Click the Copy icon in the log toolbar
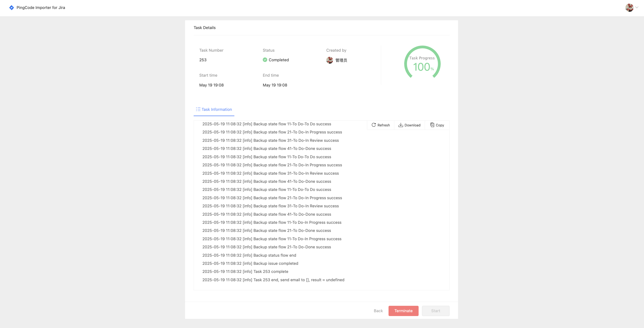The width and height of the screenshot is (644, 328). coord(432,125)
